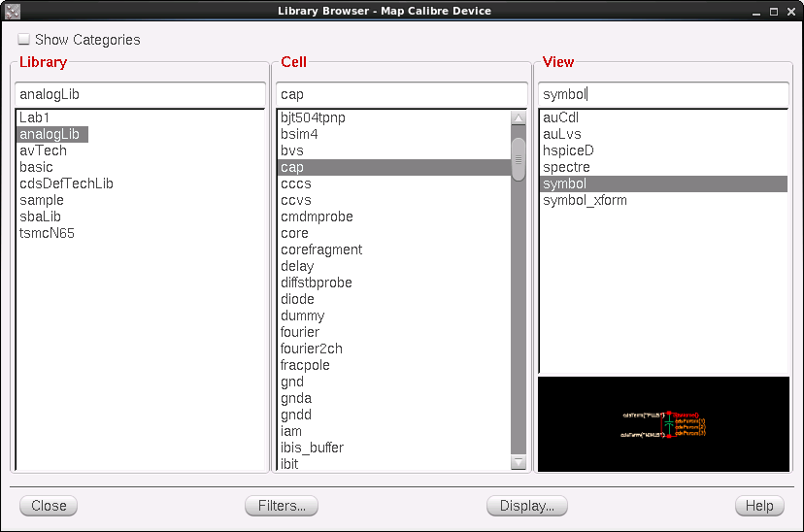Select ibis_buffer cell
The height and width of the screenshot is (532, 804).
click(x=312, y=448)
